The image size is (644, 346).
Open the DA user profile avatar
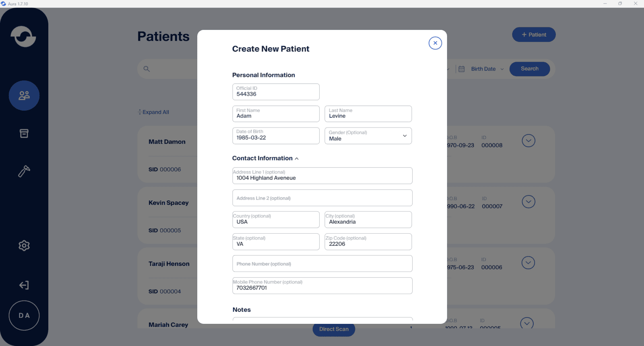pyautogui.click(x=24, y=315)
